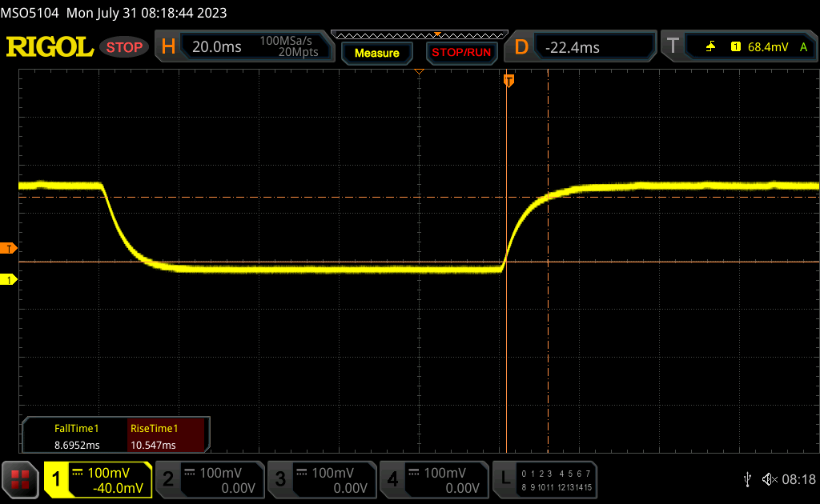Click the date and time stamp
Screen dimensions: 820x504
tap(147, 13)
